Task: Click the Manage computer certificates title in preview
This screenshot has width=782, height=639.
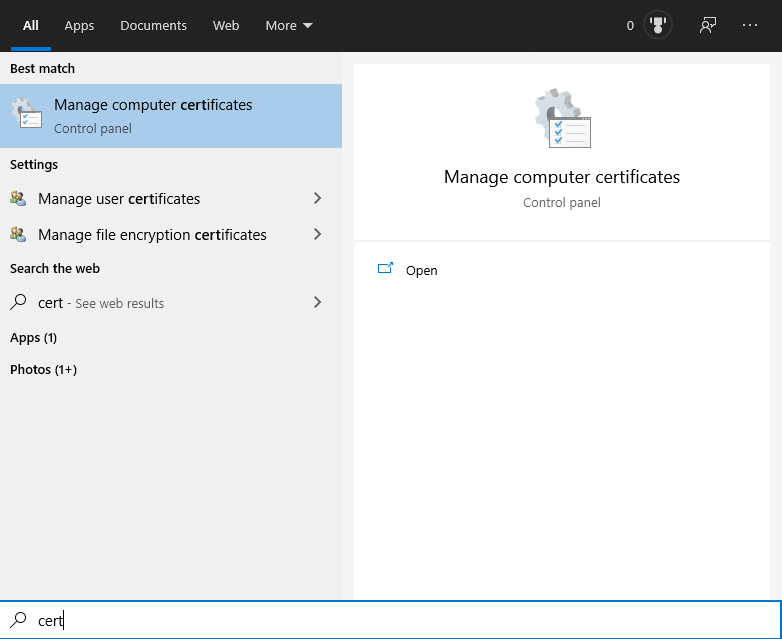Action: pyautogui.click(x=562, y=177)
